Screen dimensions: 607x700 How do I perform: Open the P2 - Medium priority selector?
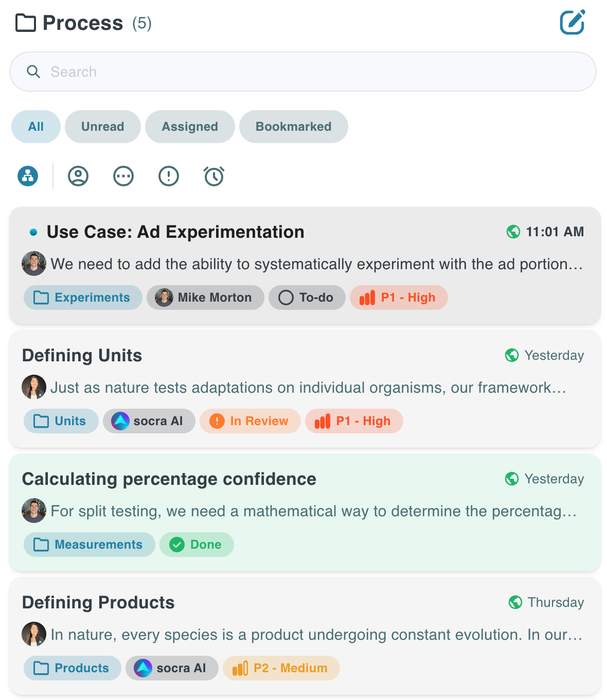(x=281, y=668)
